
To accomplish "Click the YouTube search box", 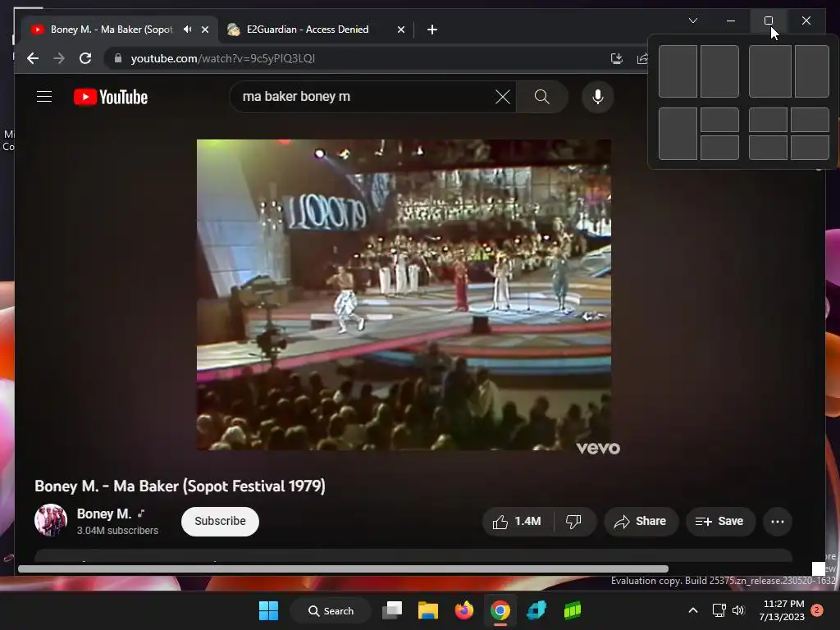I will point(365,97).
